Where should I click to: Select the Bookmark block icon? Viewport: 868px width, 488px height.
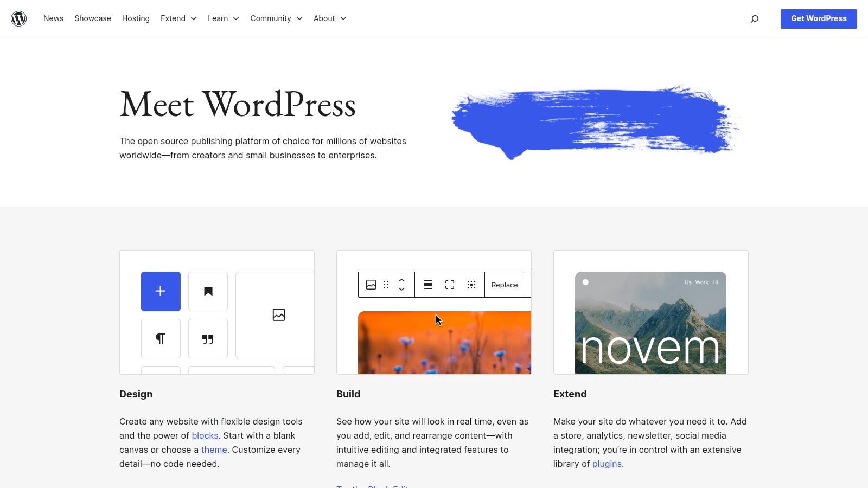pyautogui.click(x=208, y=291)
